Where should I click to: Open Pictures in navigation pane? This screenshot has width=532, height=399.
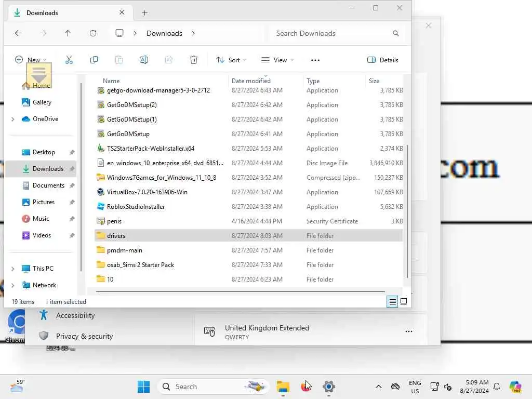click(x=43, y=202)
